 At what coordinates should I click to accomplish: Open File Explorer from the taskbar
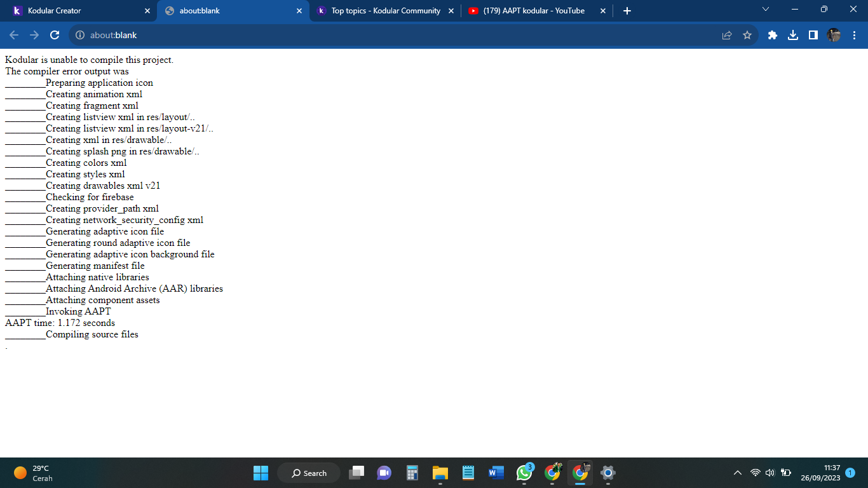click(x=440, y=473)
